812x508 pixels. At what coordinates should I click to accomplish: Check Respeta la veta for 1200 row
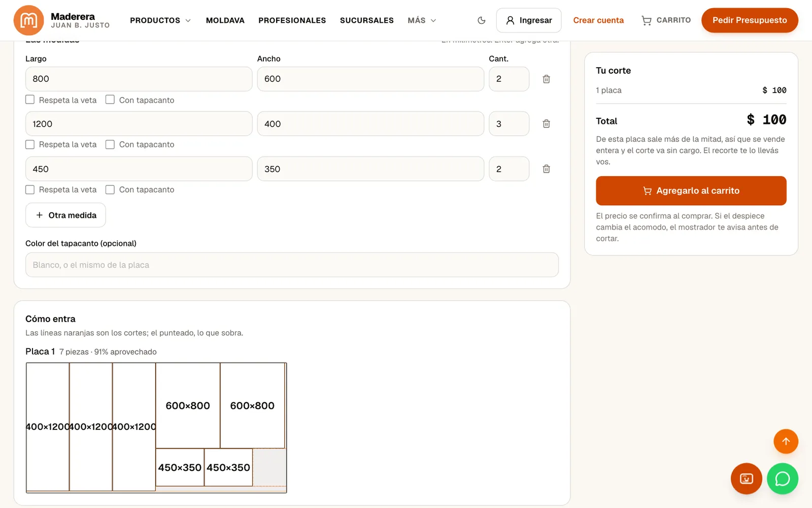(x=30, y=144)
